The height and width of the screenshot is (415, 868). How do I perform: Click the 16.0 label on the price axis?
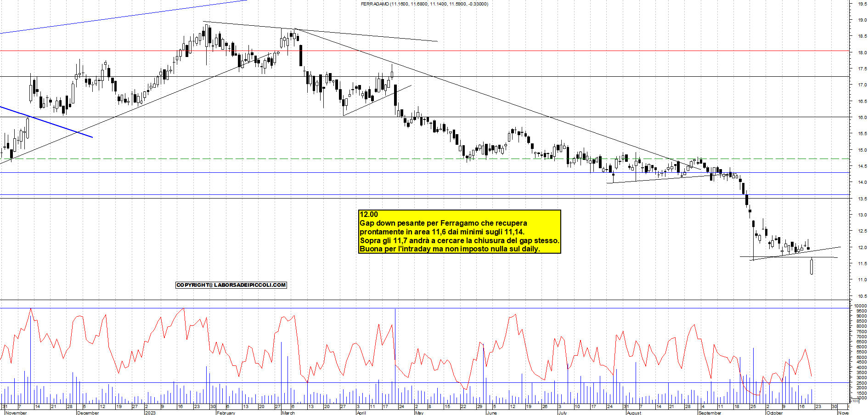(862, 118)
